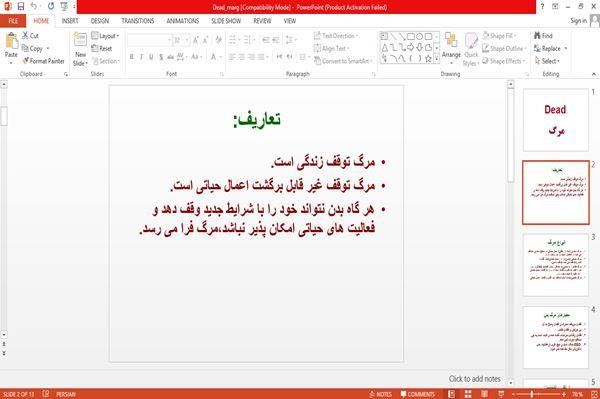
Task: Switch to the SLIDE SHOW tab
Action: pyautogui.click(x=226, y=21)
